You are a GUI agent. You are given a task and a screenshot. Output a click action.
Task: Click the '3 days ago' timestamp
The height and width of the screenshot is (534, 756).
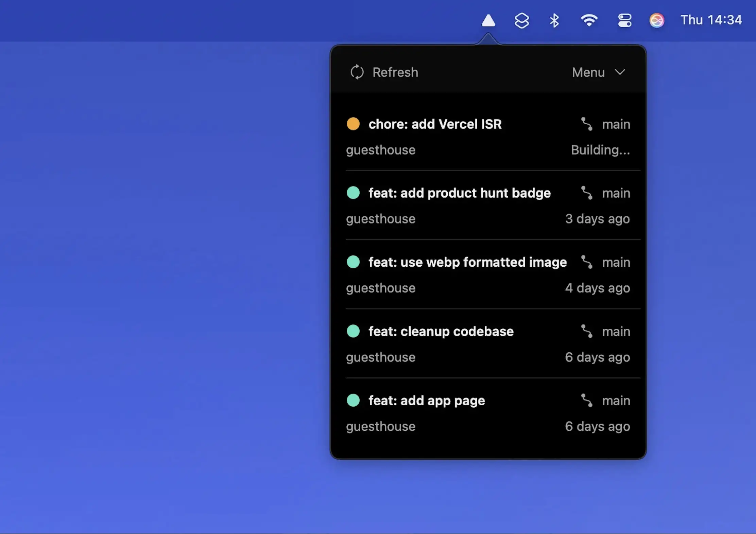point(598,219)
